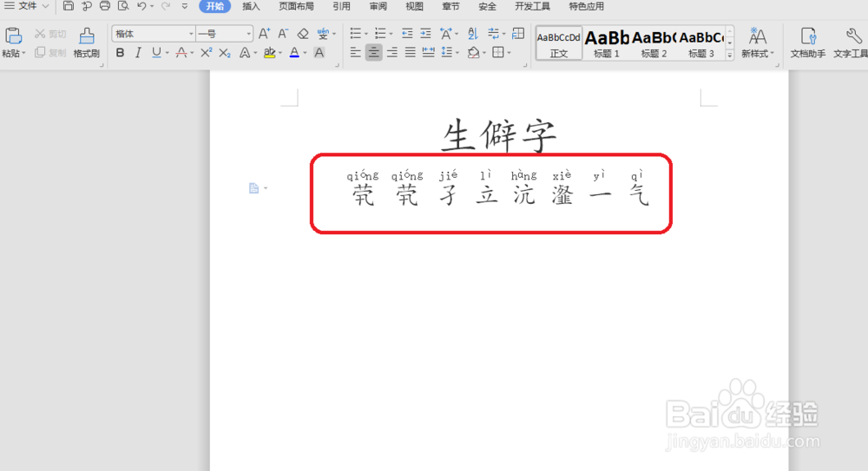Open the Document Assistant (文档助手) tool
The width and height of the screenshot is (868, 471).
[x=807, y=43]
